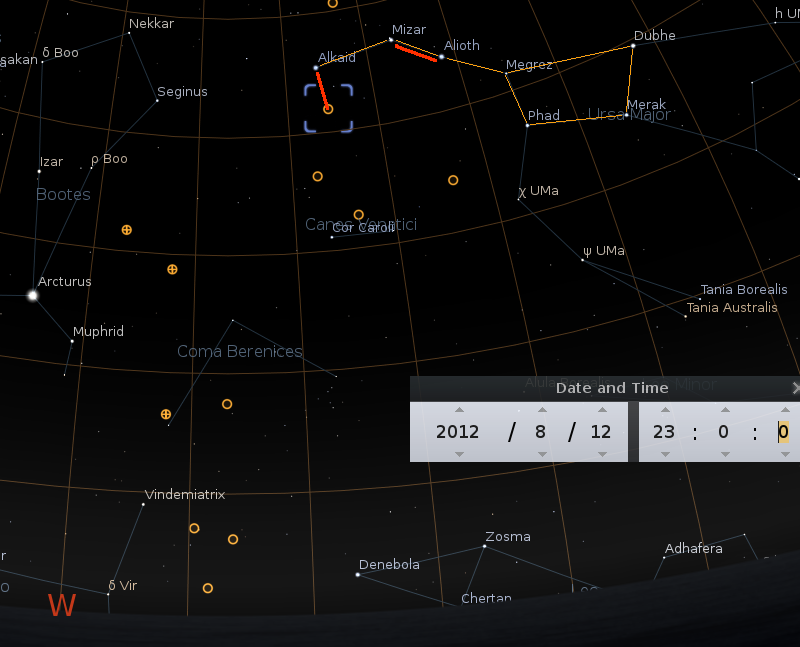Select the crossed-circle marker just above Vindemiatrix
800x647 pixels.
point(166,414)
